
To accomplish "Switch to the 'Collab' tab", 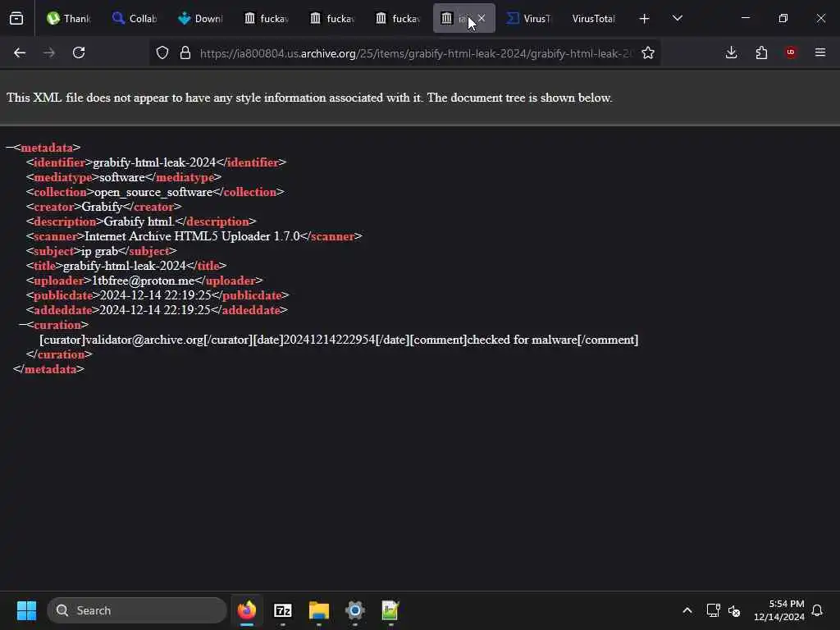I will [x=134, y=19].
